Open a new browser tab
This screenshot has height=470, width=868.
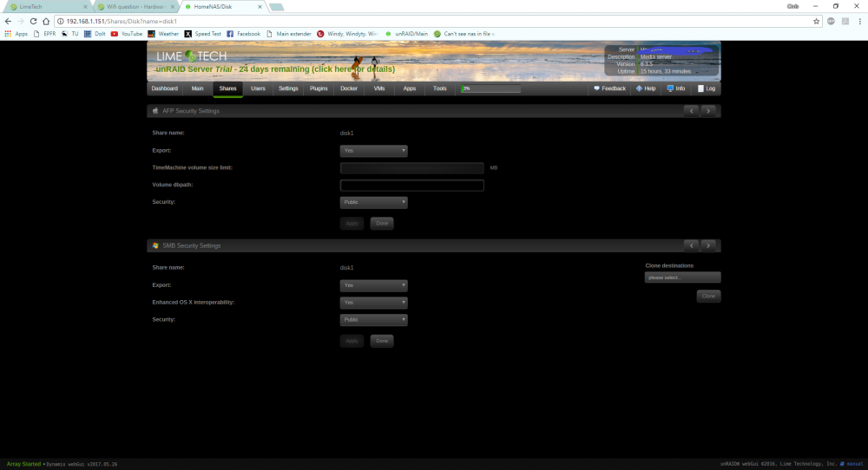(276, 7)
